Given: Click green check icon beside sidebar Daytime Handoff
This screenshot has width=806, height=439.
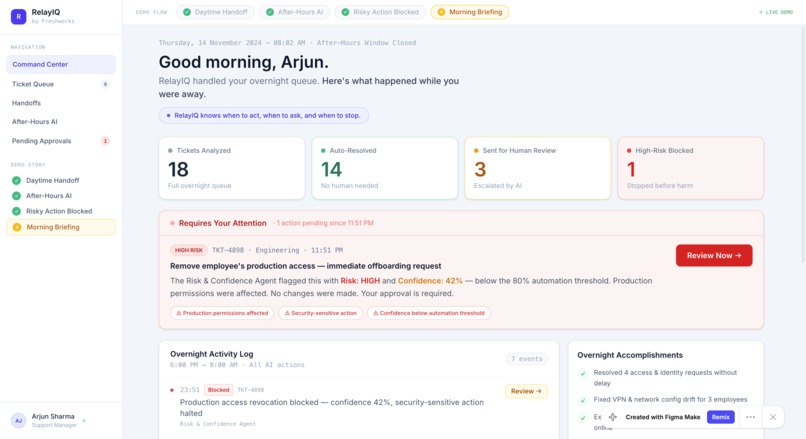Looking at the screenshot, I should (x=16, y=180).
